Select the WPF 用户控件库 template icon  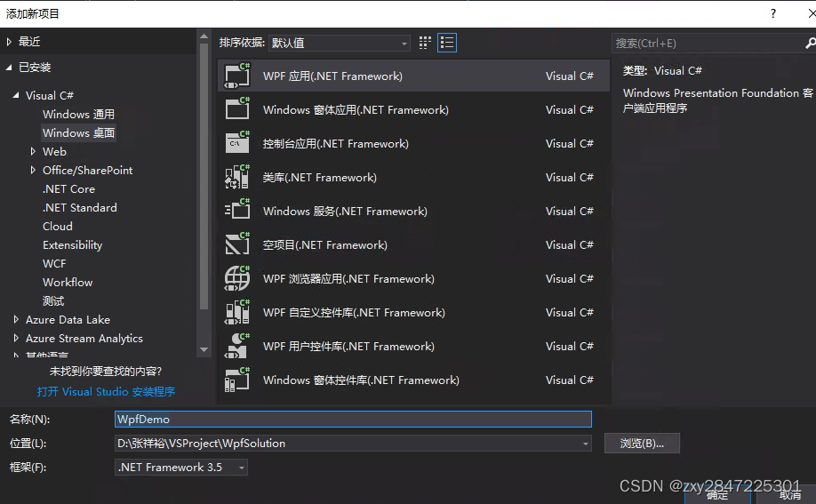click(237, 347)
